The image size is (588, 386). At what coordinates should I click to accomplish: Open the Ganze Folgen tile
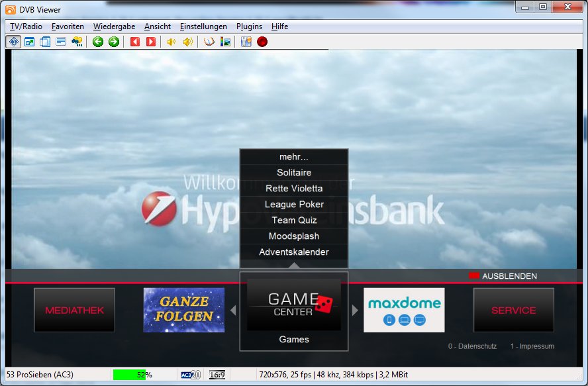(x=184, y=310)
